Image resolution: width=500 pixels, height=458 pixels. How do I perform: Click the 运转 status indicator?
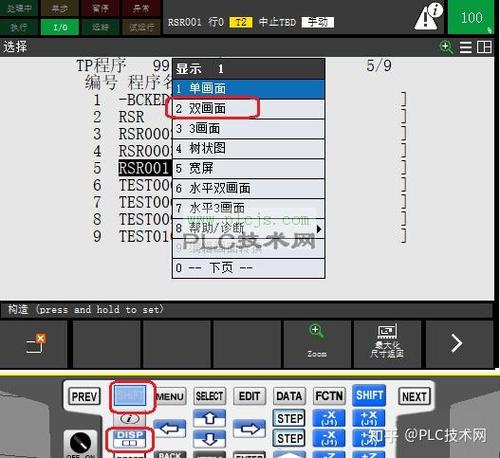(100, 27)
